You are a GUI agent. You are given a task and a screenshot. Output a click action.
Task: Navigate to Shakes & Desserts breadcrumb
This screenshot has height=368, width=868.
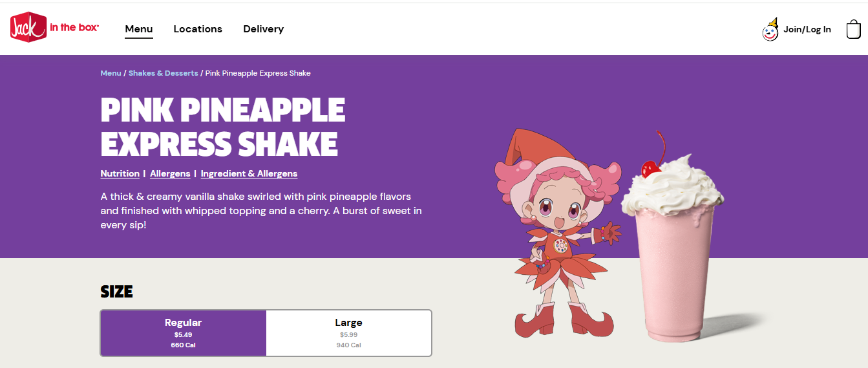164,73
